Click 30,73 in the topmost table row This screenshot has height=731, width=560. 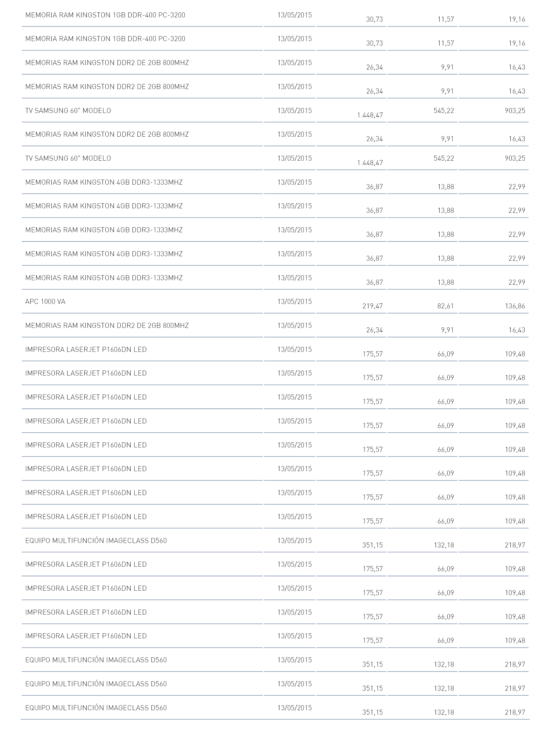tap(374, 19)
